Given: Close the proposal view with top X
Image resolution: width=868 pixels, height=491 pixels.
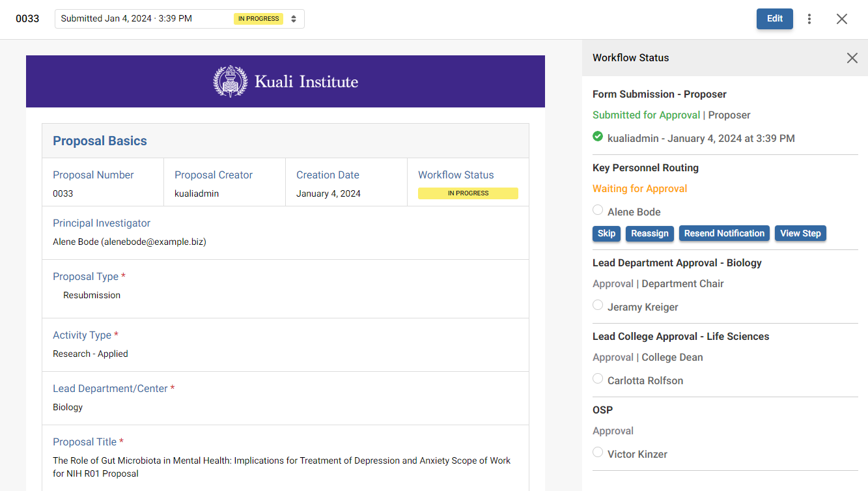Looking at the screenshot, I should 842,19.
